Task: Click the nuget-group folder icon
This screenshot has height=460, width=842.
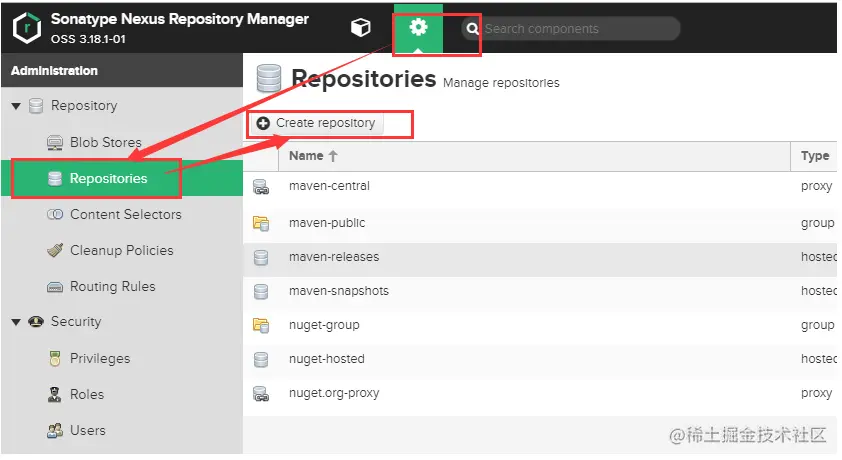Action: click(x=261, y=325)
